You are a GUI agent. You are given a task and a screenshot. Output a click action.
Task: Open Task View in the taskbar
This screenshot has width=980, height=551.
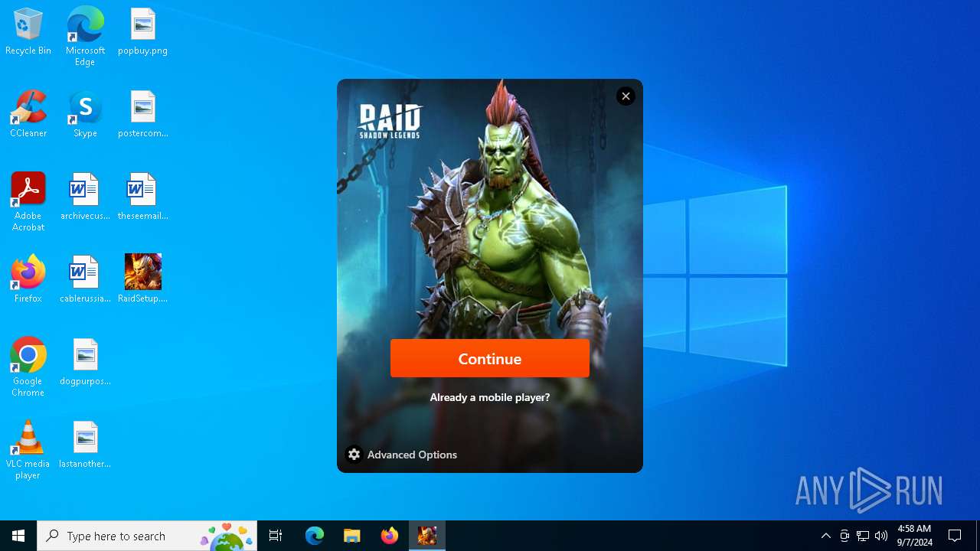[x=276, y=536]
